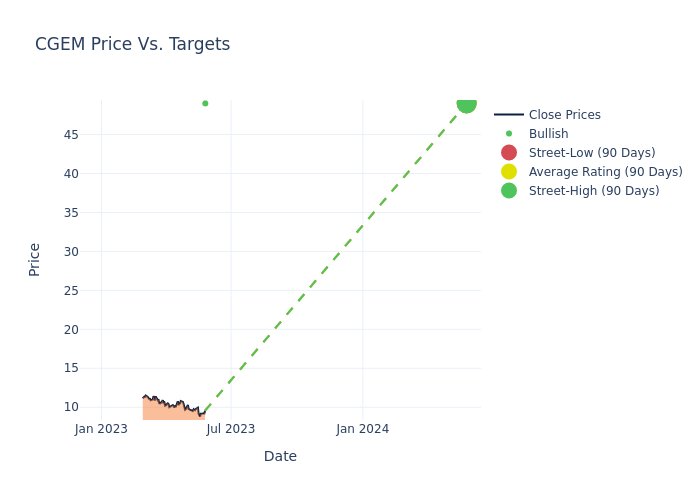This screenshot has width=700, height=500.
Task: Click the red Street-Low legend circle
Action: tap(509, 153)
